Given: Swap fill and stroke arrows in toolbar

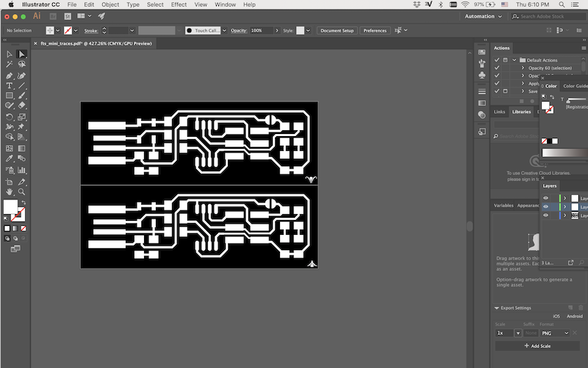Looking at the screenshot, I should click(24, 202).
